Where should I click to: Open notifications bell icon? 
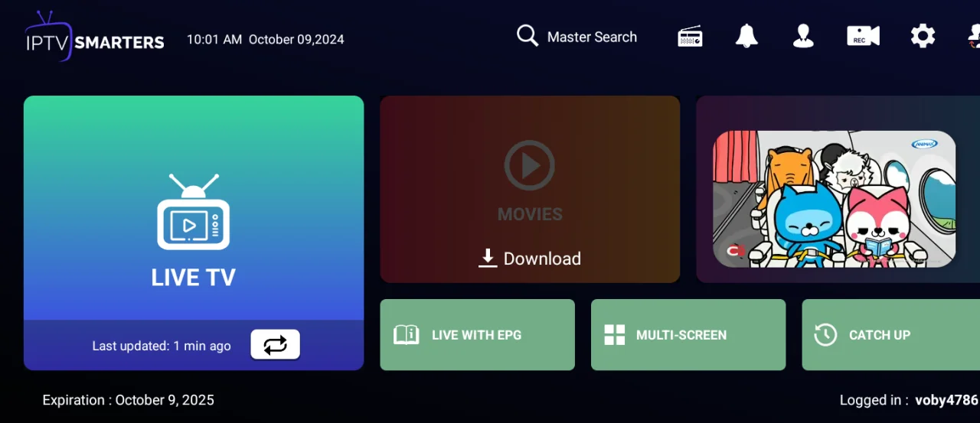pyautogui.click(x=746, y=36)
